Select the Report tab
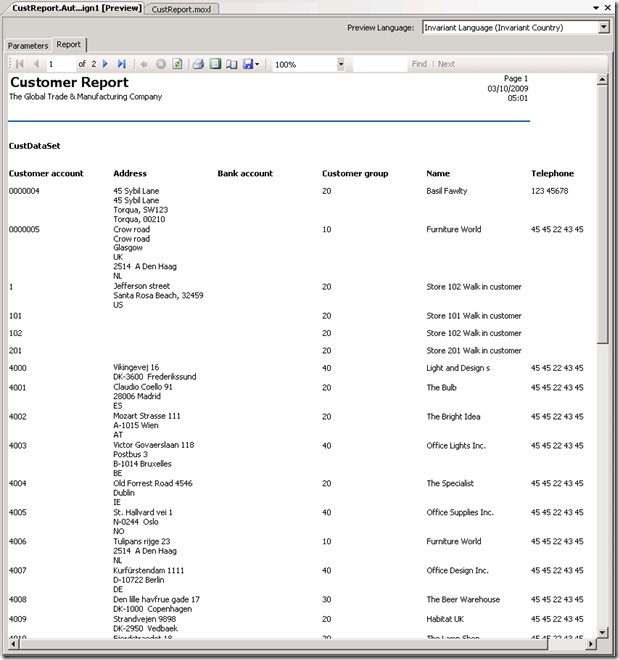Screen dimensions: 619x660 point(69,45)
